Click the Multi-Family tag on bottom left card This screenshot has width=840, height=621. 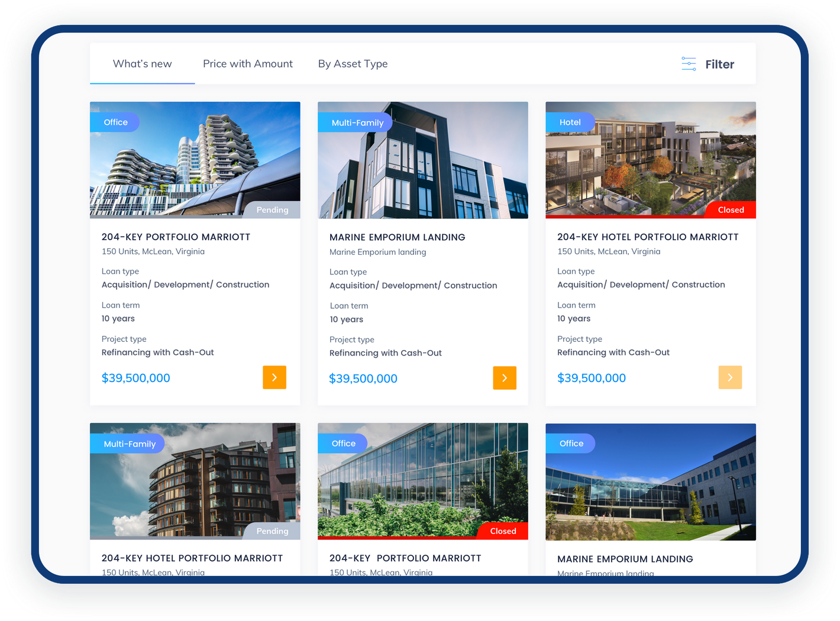(x=129, y=444)
